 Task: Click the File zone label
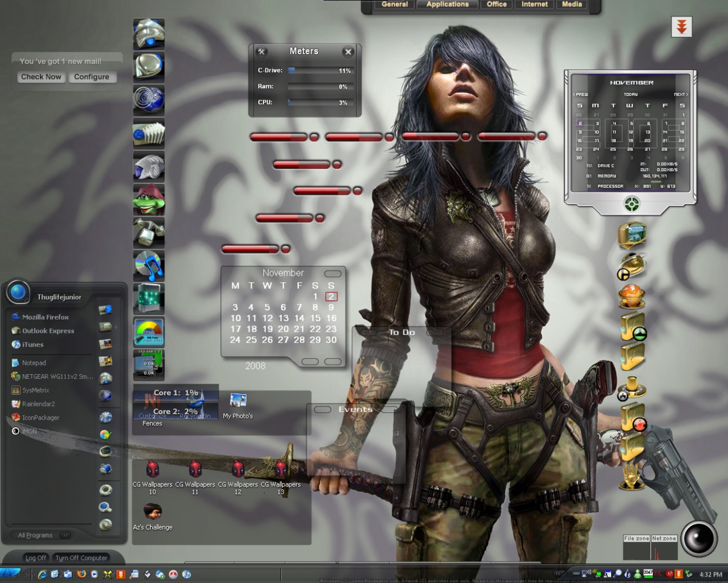(636, 538)
